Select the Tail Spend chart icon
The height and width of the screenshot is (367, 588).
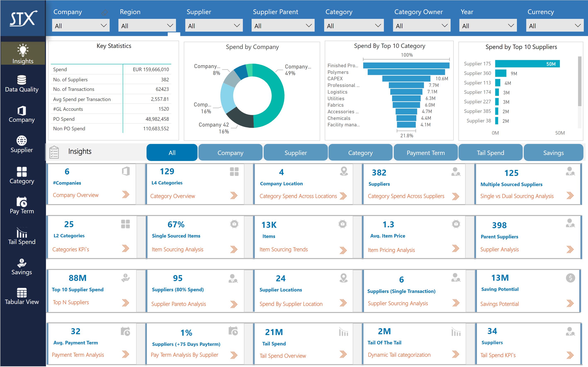(22, 233)
